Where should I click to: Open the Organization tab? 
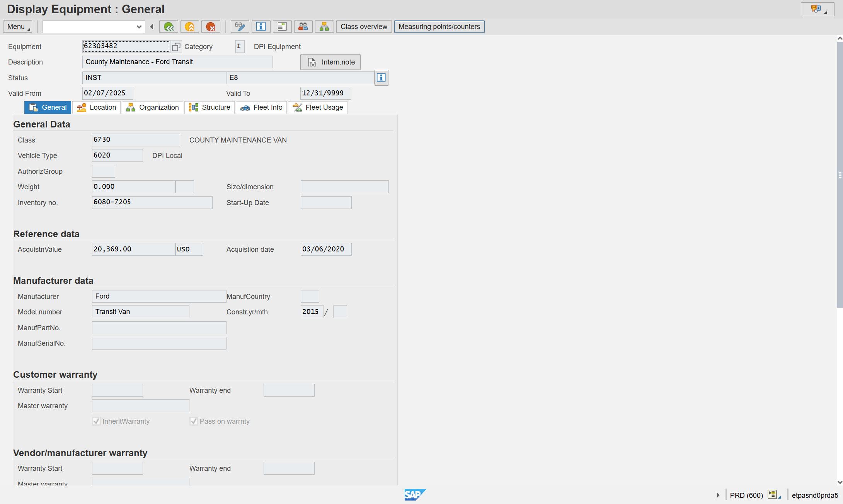[x=153, y=107]
